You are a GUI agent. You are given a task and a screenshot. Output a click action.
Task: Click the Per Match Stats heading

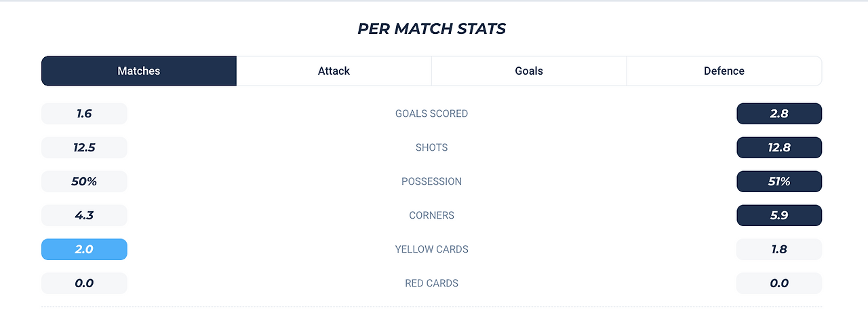431,29
